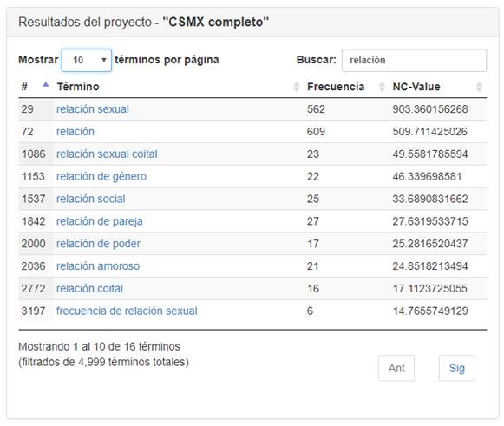Image resolution: width=504 pixels, height=426 pixels.
Task: Click the Frecuencia column header
Action: (336, 87)
